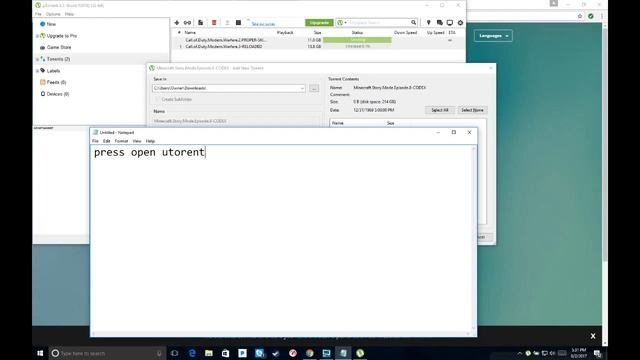The height and width of the screenshot is (360, 640).
Task: Click the progress bar of Modern Warfare 3-RELOADED
Action: point(357,47)
